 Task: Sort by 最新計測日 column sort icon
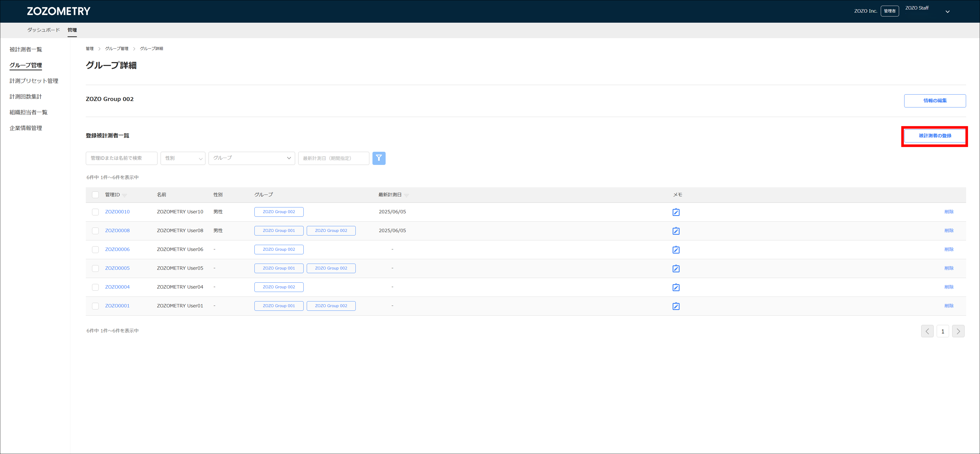pyautogui.click(x=406, y=195)
